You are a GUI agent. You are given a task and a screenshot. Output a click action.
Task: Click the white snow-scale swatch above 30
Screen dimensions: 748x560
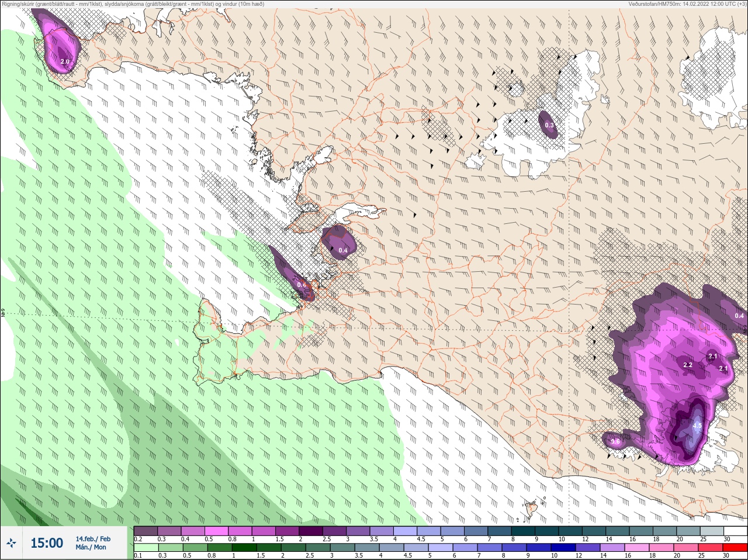pos(736,531)
